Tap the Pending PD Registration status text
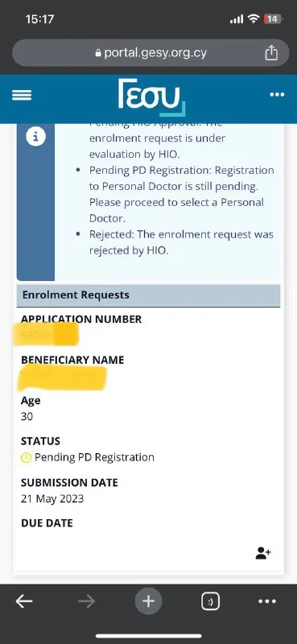 point(94,457)
